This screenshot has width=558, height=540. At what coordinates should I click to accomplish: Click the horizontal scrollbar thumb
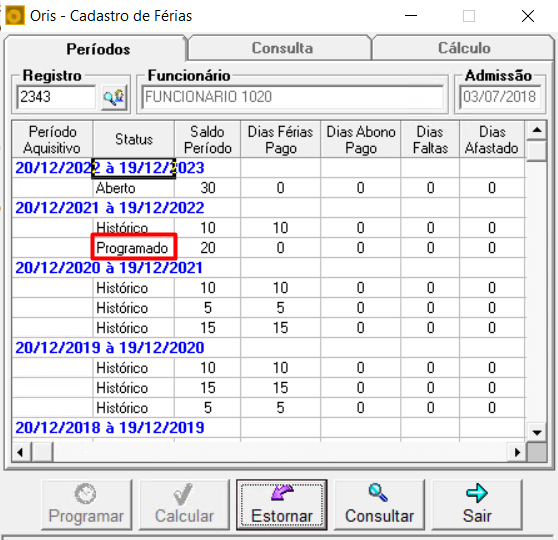43,452
